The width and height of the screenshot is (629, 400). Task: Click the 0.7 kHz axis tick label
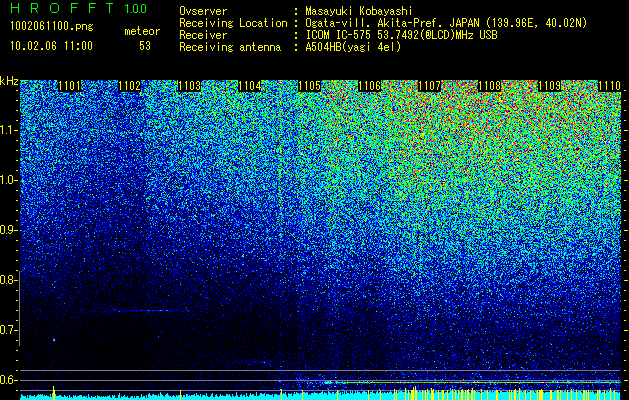(x=8, y=331)
